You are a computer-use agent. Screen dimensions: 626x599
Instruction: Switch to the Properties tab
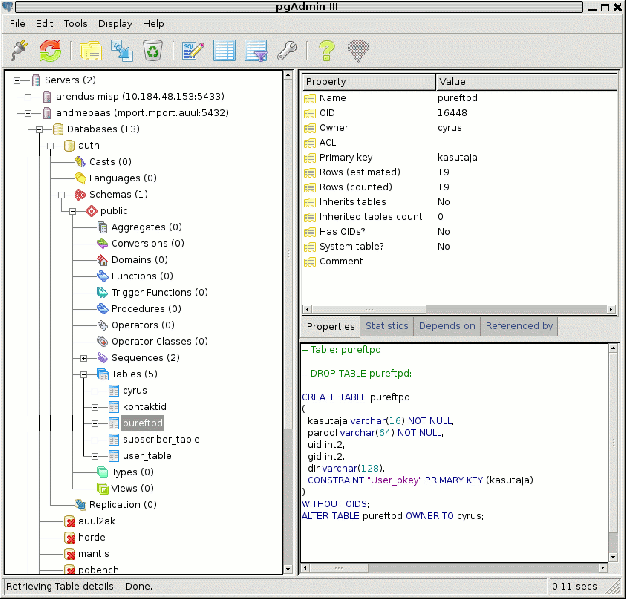[331, 327]
